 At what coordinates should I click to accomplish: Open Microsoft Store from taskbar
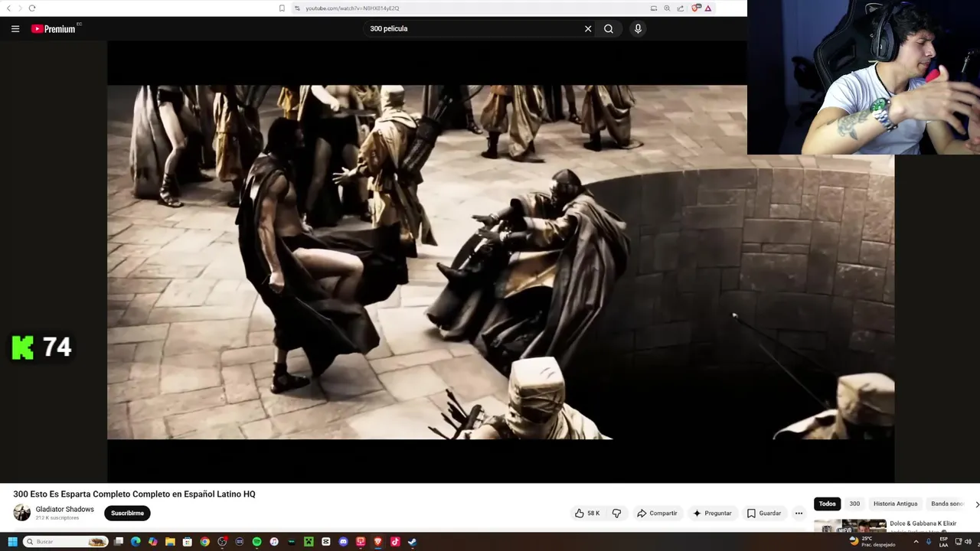point(187,542)
